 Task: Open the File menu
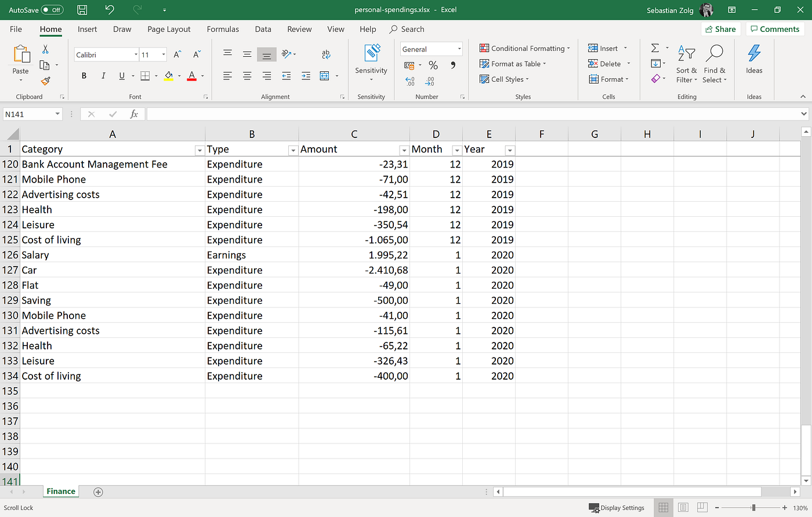coord(16,29)
